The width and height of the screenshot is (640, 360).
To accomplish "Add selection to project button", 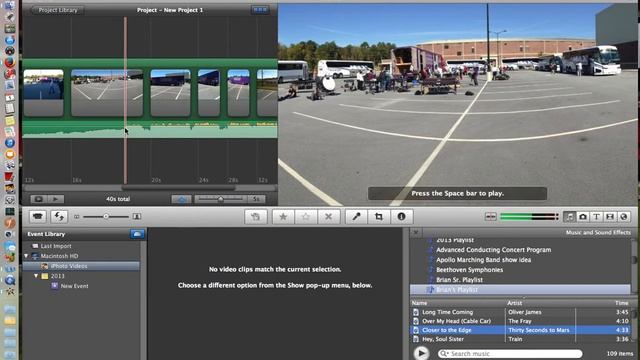I will coord(256,217).
